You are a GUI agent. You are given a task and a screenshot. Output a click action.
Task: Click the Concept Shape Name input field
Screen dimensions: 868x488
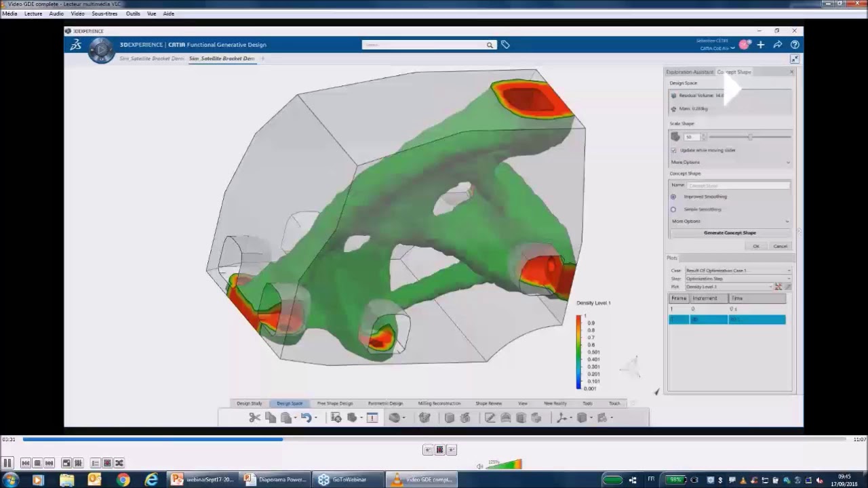coord(738,185)
